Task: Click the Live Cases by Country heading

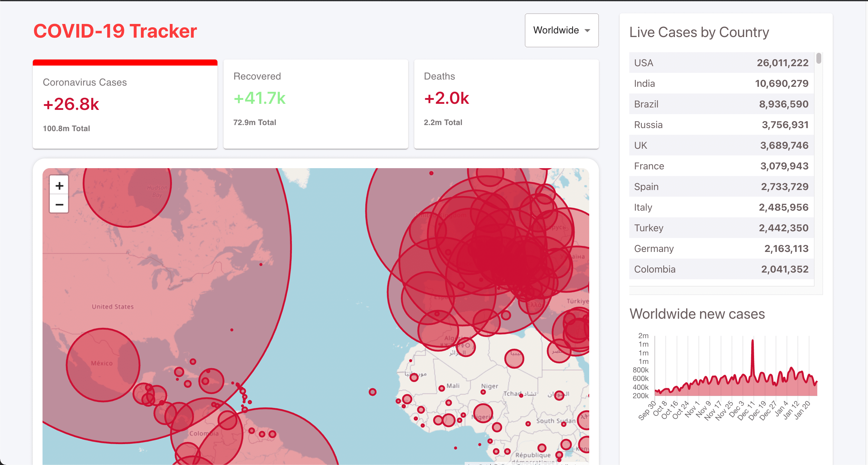Action: pos(699,32)
